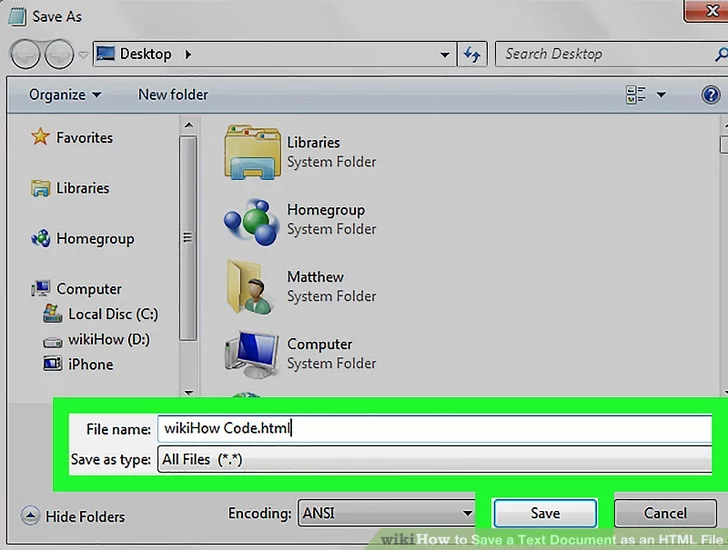Screen dimensions: 728x550
Task: Click the navigation pane scroll up arrow
Action: [x=188, y=125]
